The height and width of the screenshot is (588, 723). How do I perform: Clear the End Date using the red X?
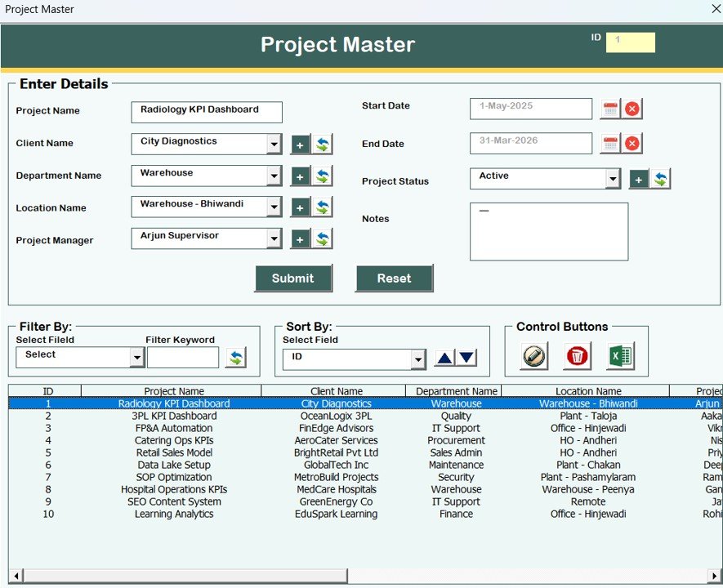click(632, 143)
